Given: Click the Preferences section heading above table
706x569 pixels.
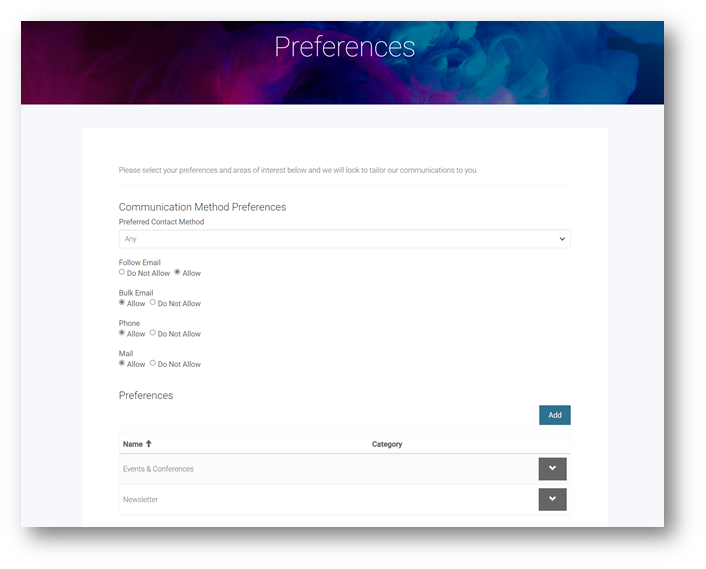Looking at the screenshot, I should coord(146,395).
